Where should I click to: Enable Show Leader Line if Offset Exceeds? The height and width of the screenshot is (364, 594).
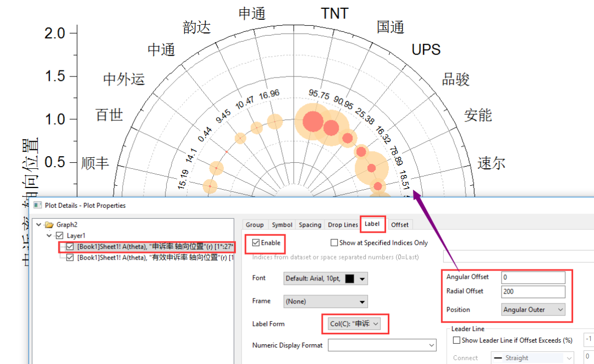pos(457,339)
